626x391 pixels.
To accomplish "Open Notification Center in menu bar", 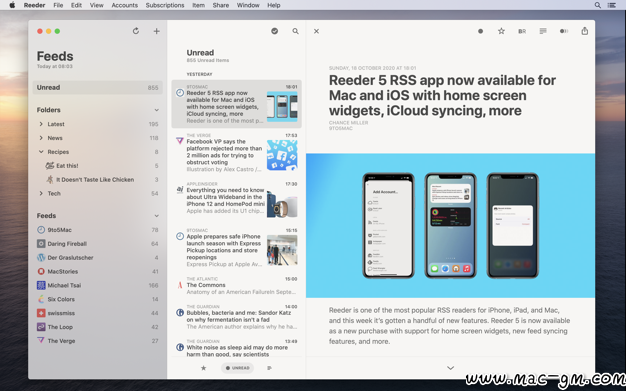I will (612, 5).
